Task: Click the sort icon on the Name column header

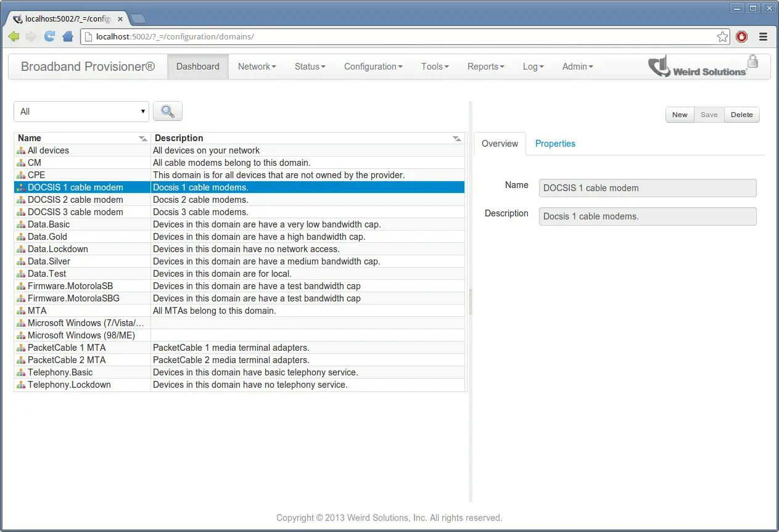Action: point(142,138)
